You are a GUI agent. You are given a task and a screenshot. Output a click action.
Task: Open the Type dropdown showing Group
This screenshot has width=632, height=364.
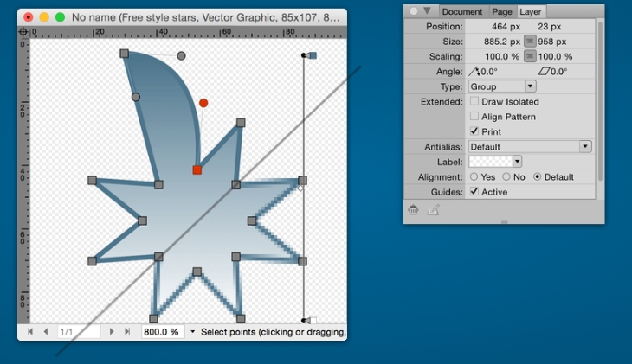[502, 86]
